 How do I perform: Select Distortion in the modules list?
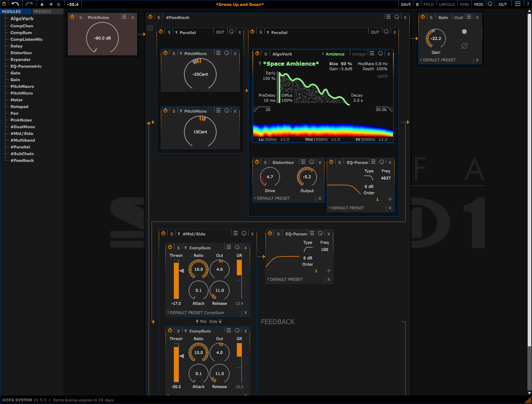21,53
